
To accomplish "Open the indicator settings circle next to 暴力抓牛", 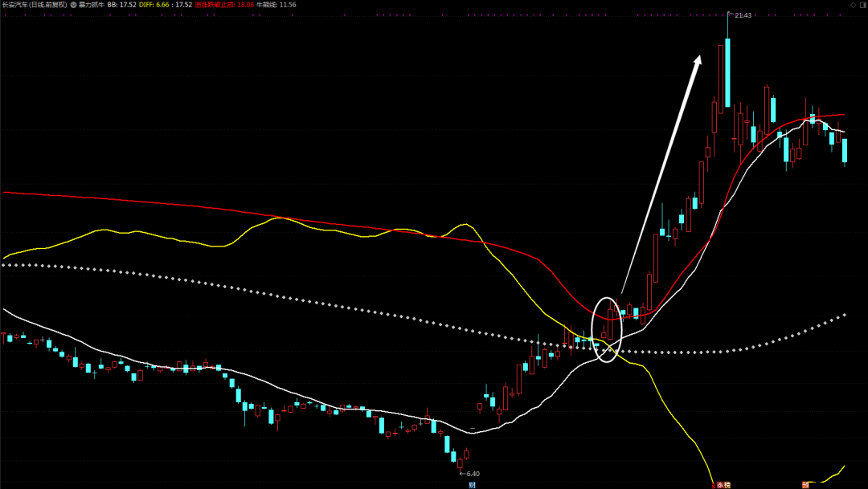I will 74,5.
